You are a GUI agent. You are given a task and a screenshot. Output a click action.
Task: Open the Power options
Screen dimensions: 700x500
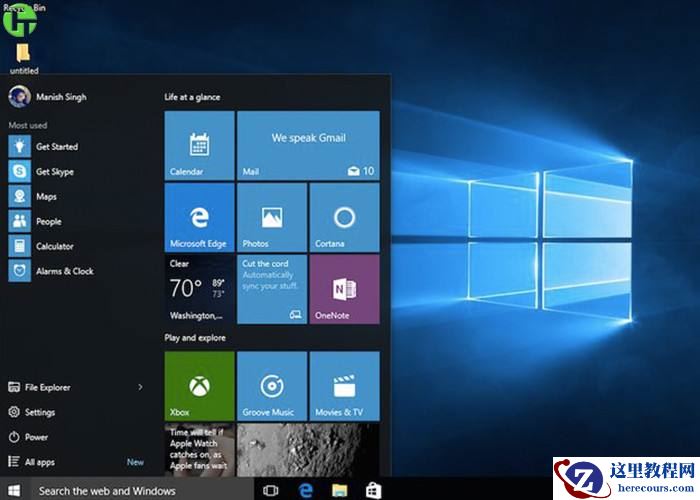click(28, 437)
